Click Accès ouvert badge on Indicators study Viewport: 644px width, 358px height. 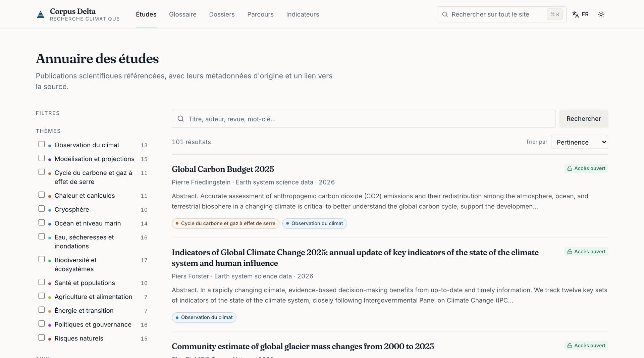[x=586, y=252]
